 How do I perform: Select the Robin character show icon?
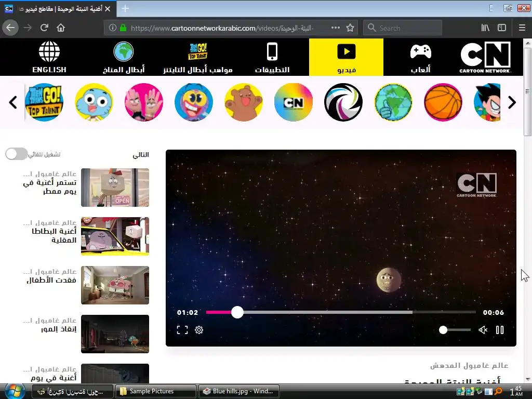point(487,102)
